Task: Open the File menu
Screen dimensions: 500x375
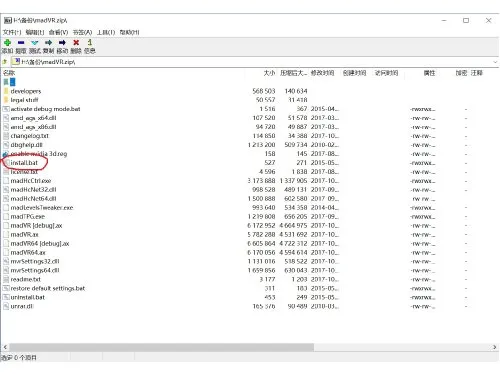Action: pos(12,32)
